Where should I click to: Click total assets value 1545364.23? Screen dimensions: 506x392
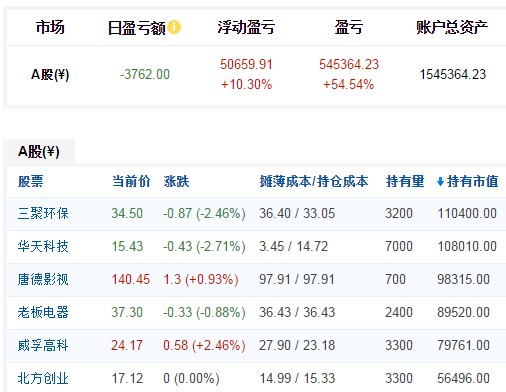pos(453,74)
